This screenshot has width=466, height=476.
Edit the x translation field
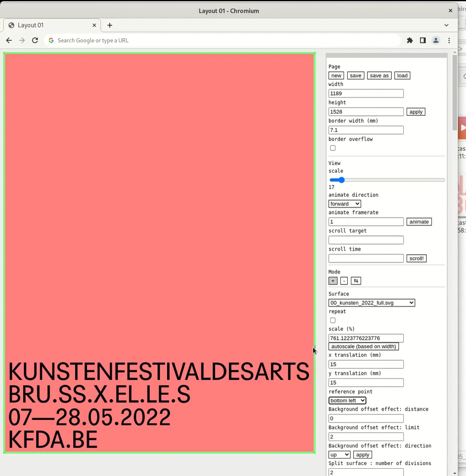coord(366,364)
